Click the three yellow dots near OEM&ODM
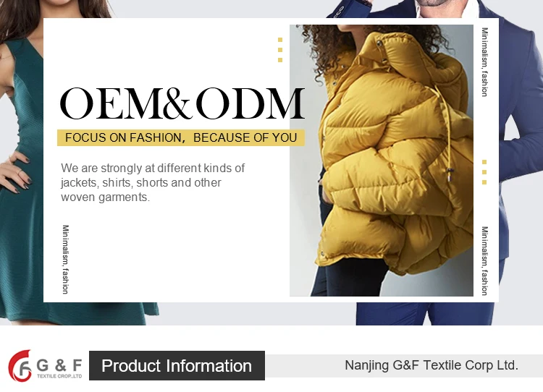543x392 pixels. pyautogui.click(x=280, y=50)
